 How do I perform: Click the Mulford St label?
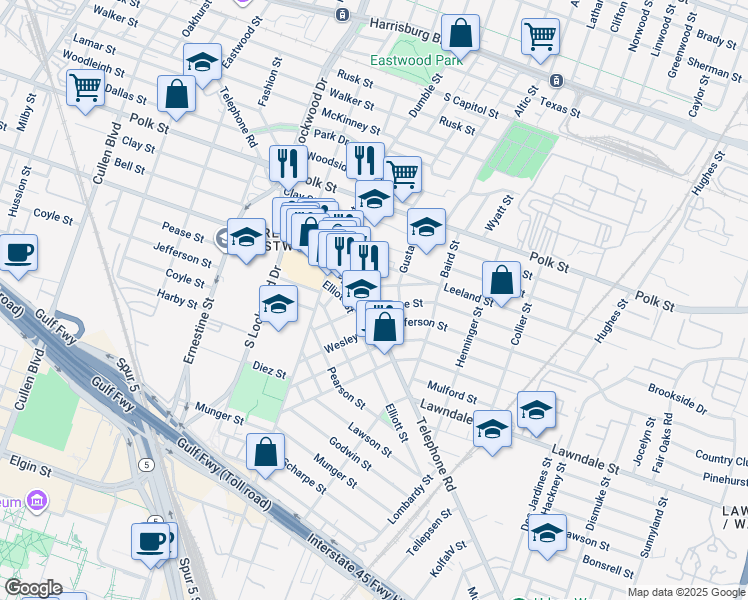[452, 392]
